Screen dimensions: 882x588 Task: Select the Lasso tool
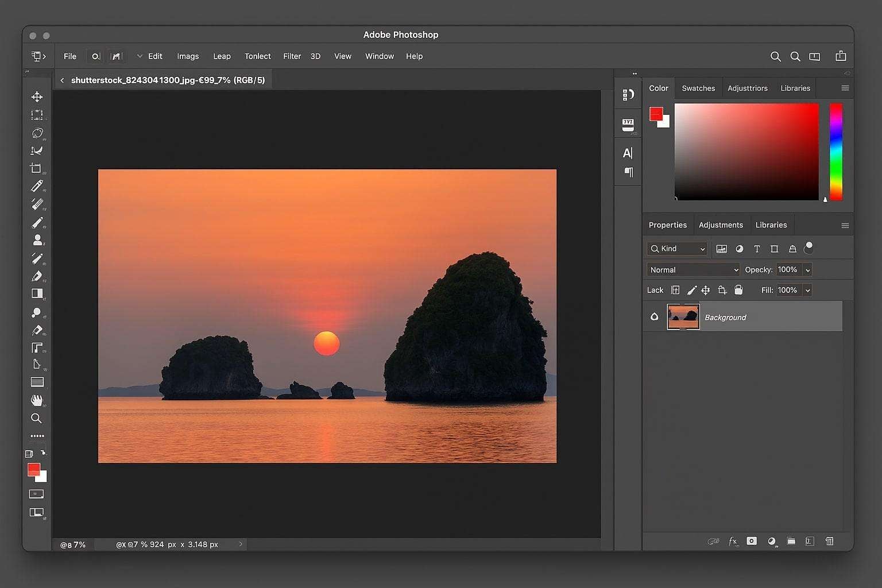37,133
